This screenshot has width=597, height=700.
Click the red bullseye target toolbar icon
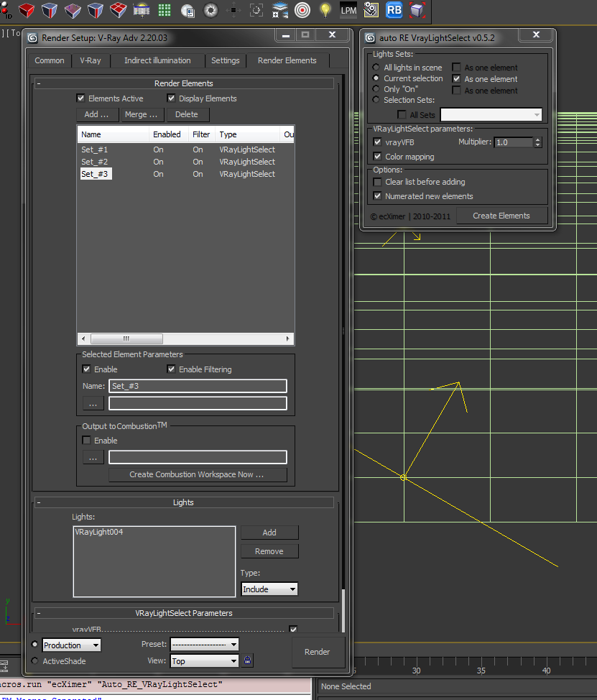coord(302,10)
